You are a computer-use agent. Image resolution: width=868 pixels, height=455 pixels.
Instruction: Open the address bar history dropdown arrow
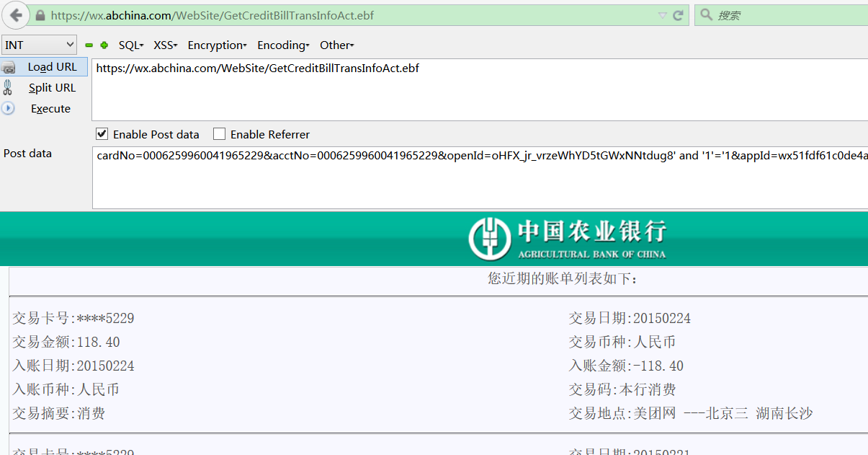[x=663, y=15]
